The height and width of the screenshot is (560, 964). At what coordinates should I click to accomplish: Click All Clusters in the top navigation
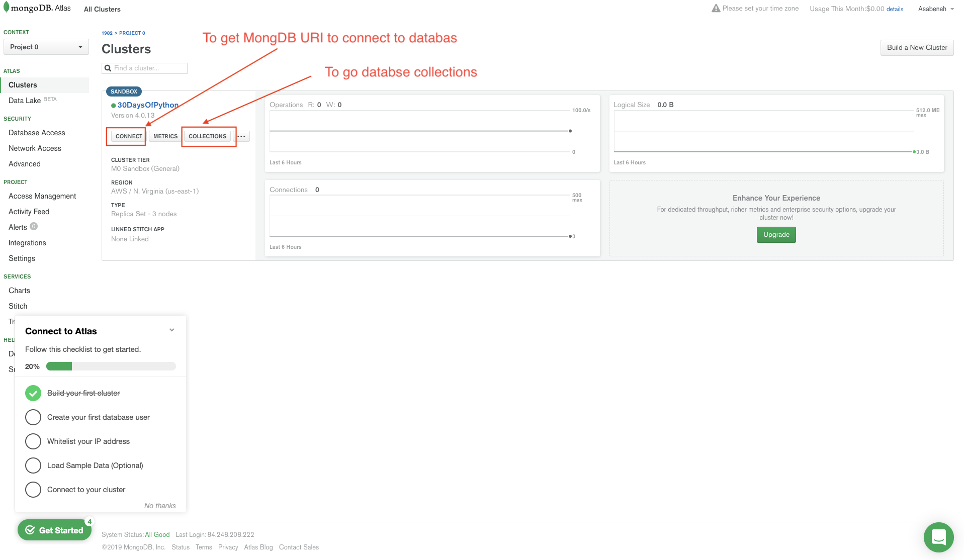pos(102,9)
